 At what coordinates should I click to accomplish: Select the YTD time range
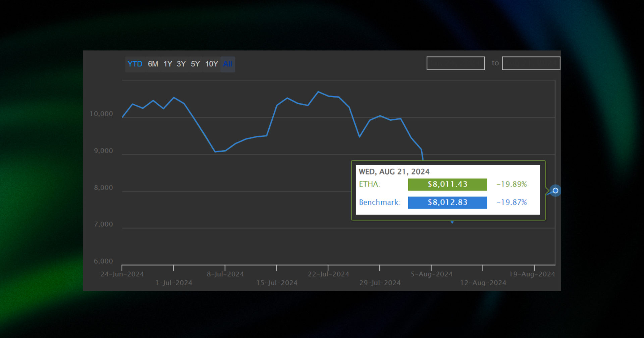(135, 64)
